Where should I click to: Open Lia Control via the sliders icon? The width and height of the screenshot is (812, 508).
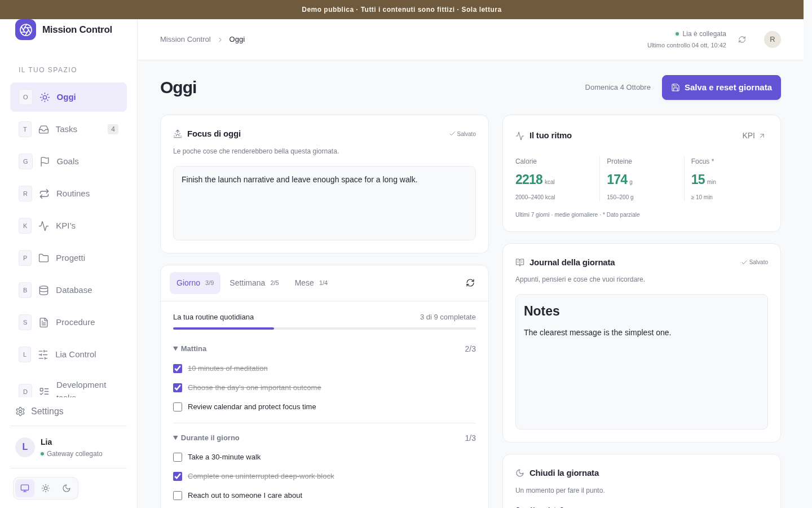pos(43,354)
